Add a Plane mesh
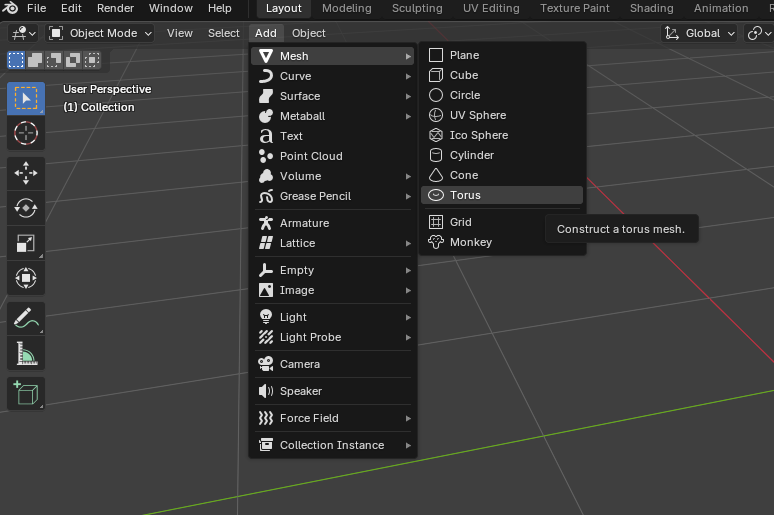 [x=502, y=55]
